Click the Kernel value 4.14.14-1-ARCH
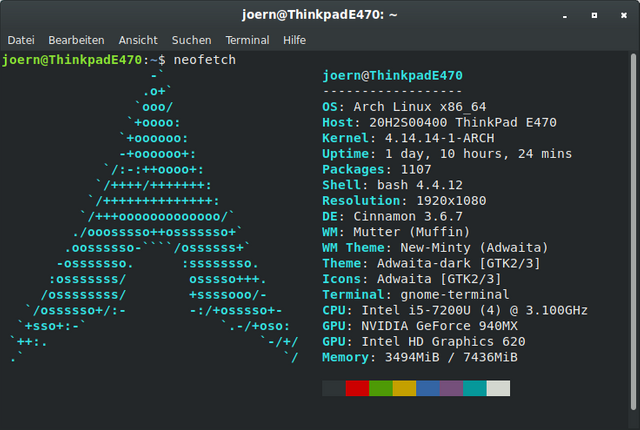Image resolution: width=640 pixels, height=430 pixels. click(439, 138)
